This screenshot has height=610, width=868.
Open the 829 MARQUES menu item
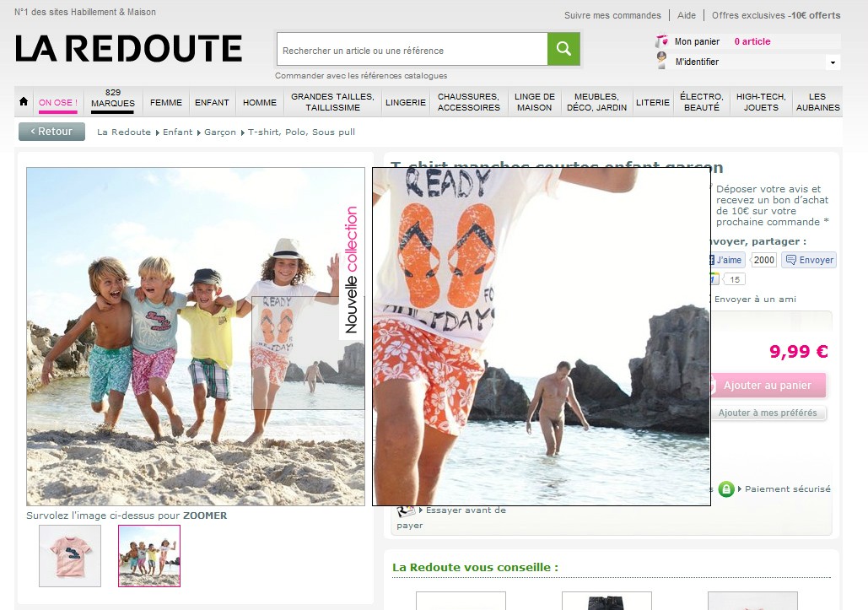click(113, 99)
